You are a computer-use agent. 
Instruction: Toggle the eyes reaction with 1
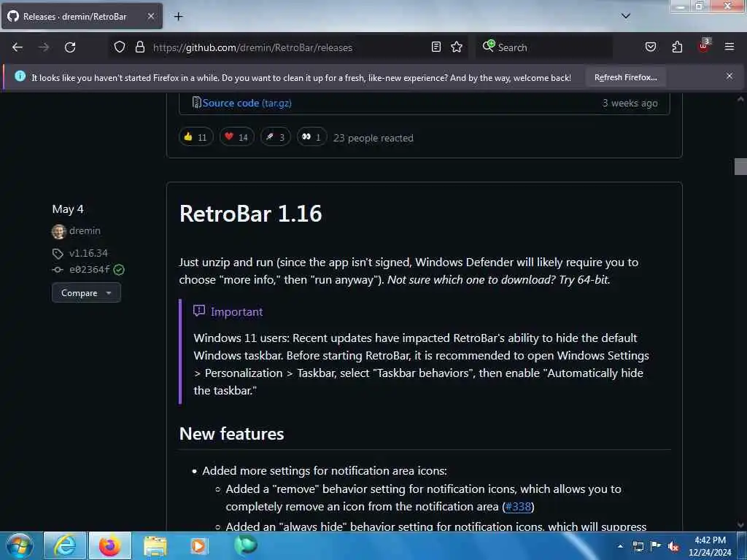(x=312, y=137)
